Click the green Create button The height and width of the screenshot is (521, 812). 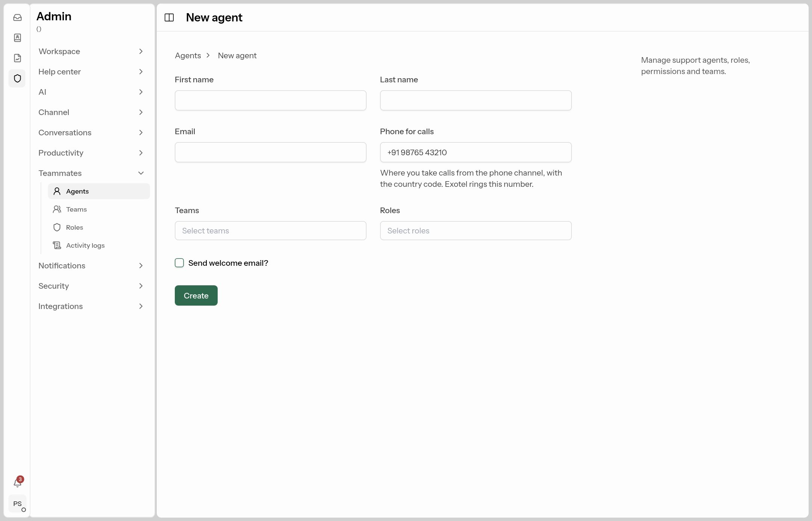pos(196,295)
